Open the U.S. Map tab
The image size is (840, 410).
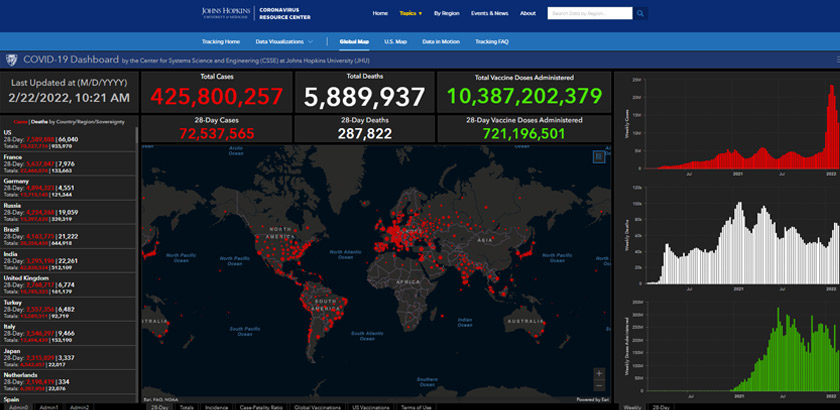(x=395, y=41)
